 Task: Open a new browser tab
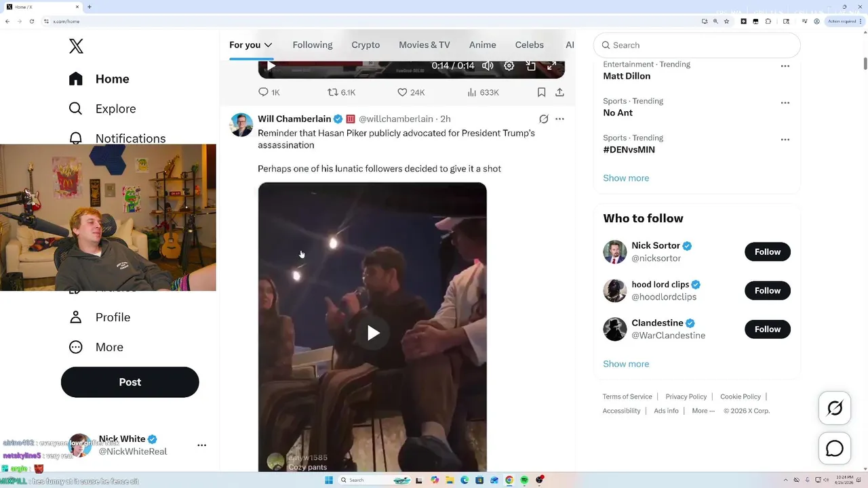click(90, 7)
